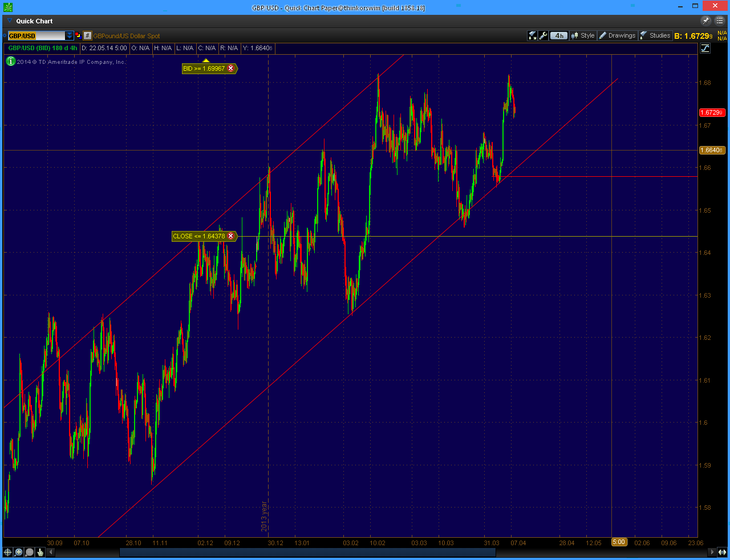Open chart settings wrench icon
Viewport: 730px width, 560px height.
(x=543, y=35)
